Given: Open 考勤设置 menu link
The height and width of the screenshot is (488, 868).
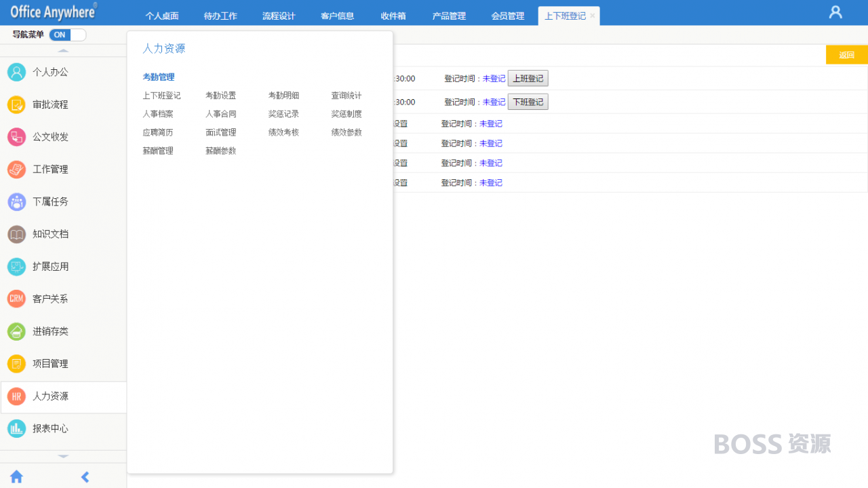Looking at the screenshot, I should [221, 96].
